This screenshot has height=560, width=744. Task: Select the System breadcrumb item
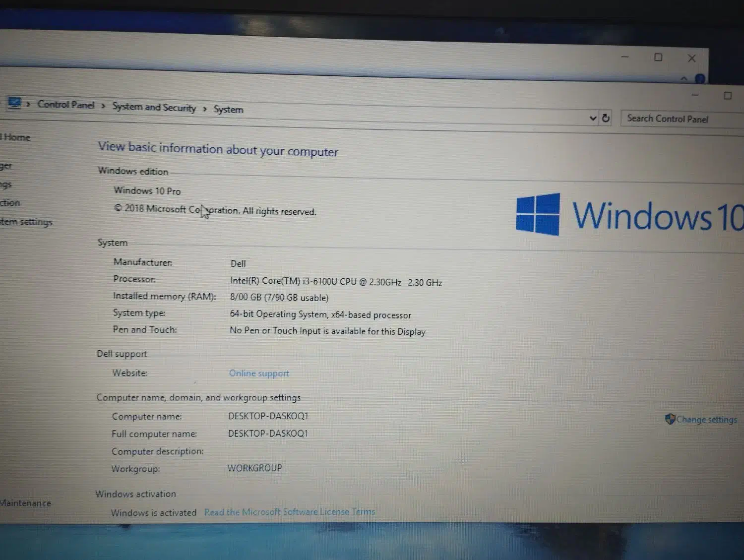[x=228, y=110]
